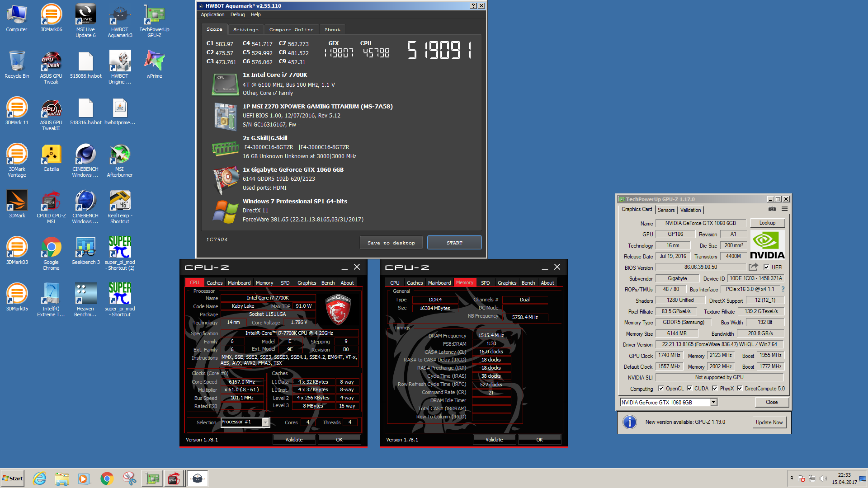Open the Sensors tab in GPU-Z
This screenshot has width=868, height=488.
pyautogui.click(x=666, y=210)
